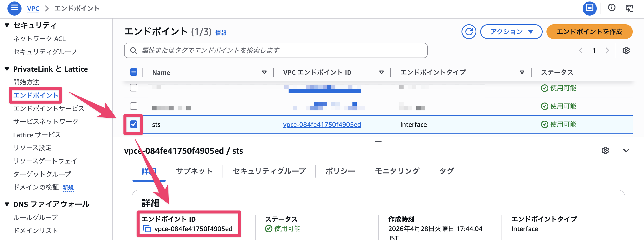Screen dimensions: 644x240
Task: Click the endpoint search input field
Action: pyautogui.click(x=275, y=50)
